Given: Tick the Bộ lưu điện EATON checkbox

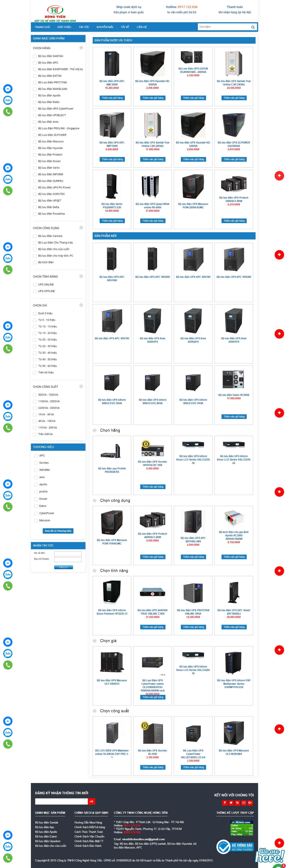Looking at the screenshot, I should click(35, 76).
